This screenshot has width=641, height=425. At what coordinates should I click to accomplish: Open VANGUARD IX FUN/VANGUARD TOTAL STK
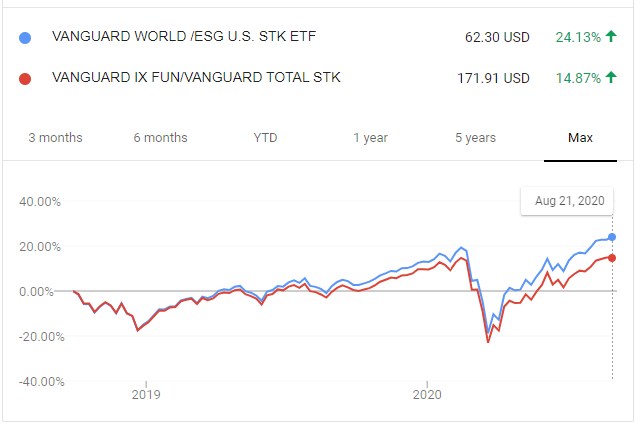pos(196,78)
